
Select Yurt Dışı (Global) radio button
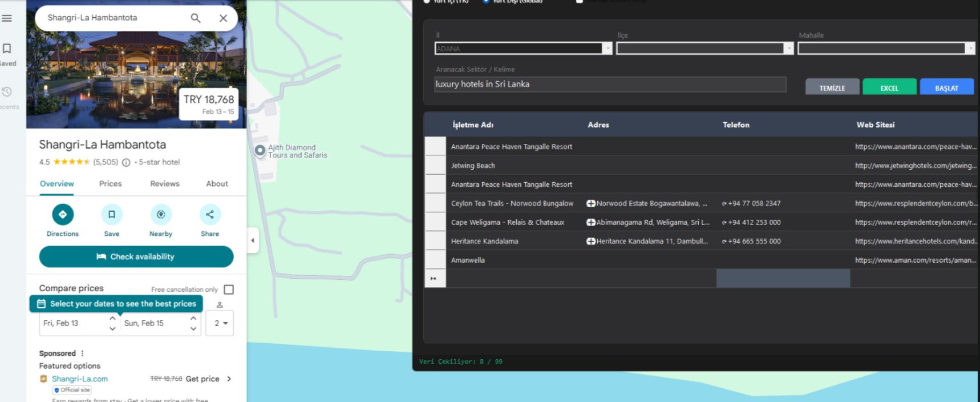point(486,1)
